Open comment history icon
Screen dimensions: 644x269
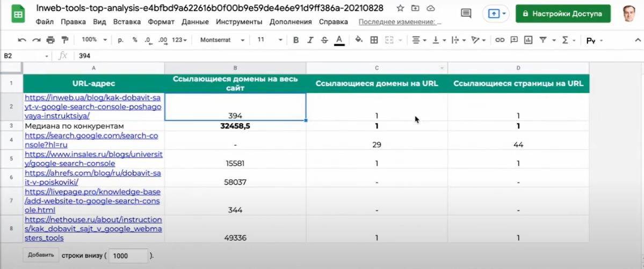coord(466,13)
